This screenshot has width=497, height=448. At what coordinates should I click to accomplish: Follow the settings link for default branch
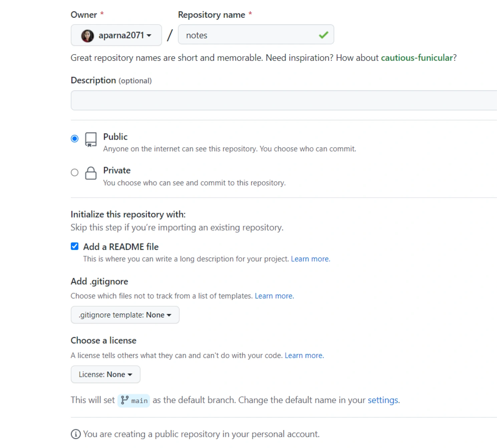point(383,400)
